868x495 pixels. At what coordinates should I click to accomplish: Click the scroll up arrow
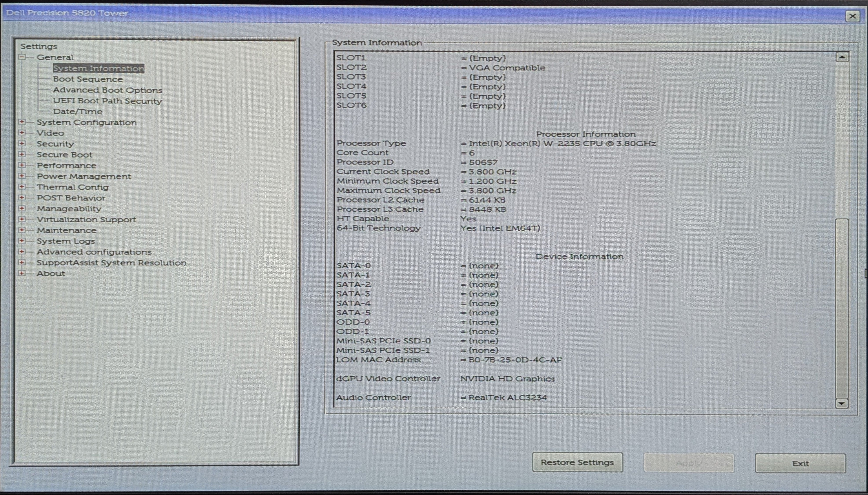point(842,57)
